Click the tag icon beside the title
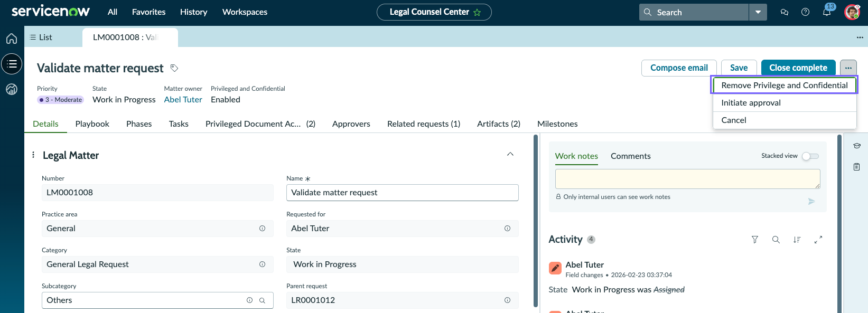The width and height of the screenshot is (868, 313). point(174,68)
